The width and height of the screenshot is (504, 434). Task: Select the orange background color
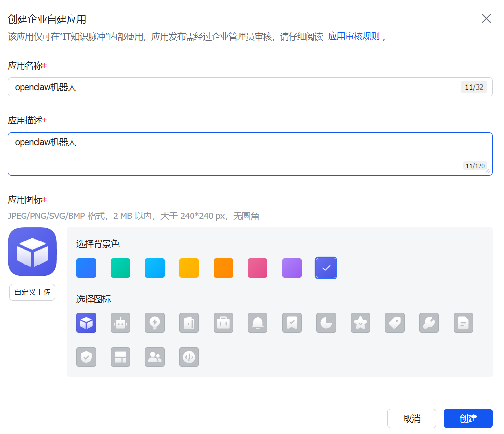[223, 267]
